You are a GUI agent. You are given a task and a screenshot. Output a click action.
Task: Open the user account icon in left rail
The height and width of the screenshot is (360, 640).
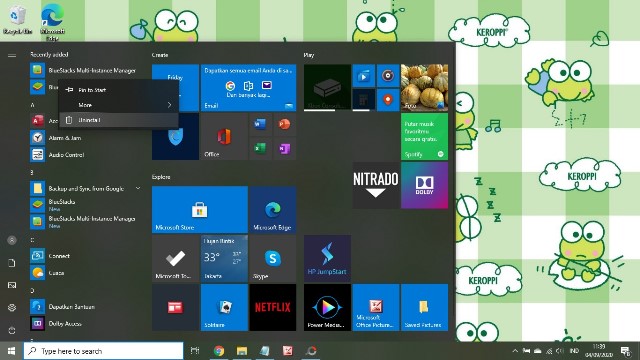click(12, 240)
